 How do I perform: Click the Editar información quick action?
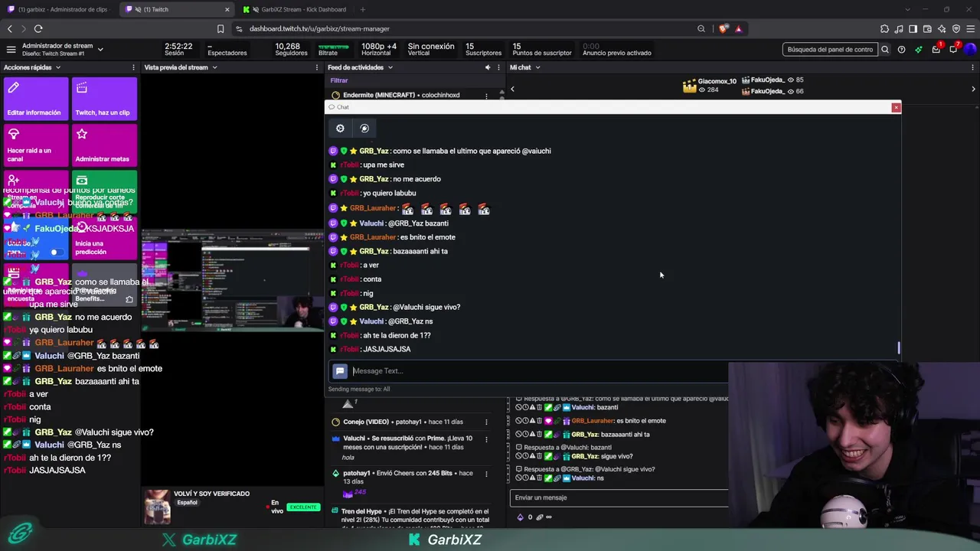coord(35,98)
